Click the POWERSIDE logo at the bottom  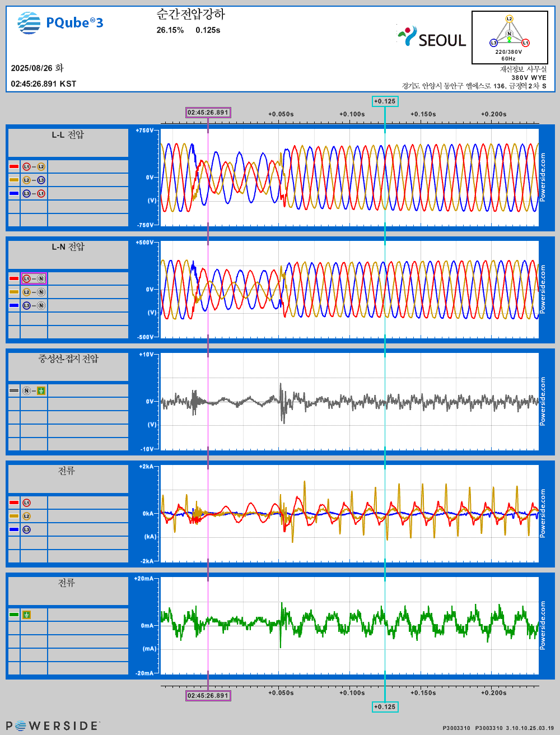tap(52, 726)
